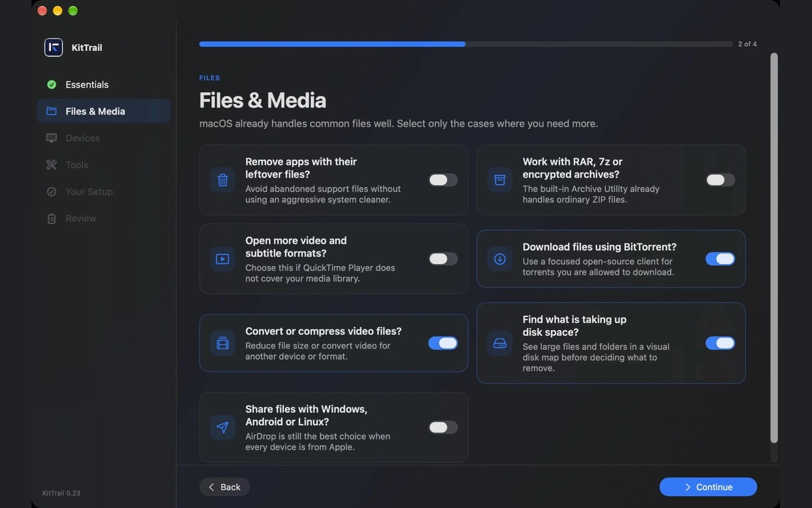Click the trash icon for Remove apps
This screenshot has width=812, height=508.
click(x=223, y=180)
